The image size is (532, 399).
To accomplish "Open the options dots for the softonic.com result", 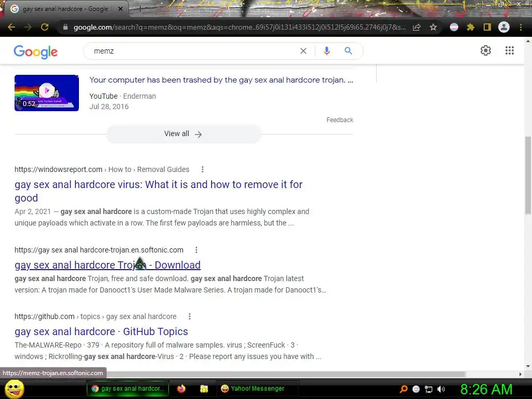I will click(x=196, y=250).
